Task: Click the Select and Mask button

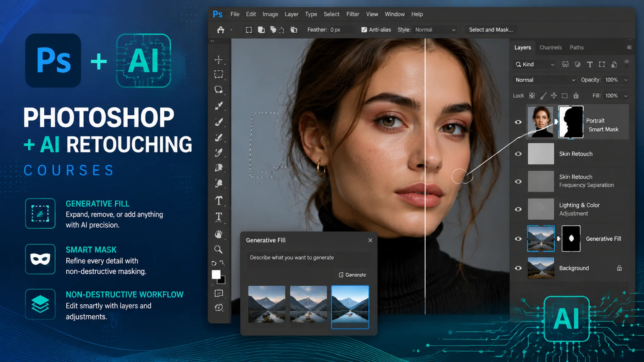Action: 491,30
